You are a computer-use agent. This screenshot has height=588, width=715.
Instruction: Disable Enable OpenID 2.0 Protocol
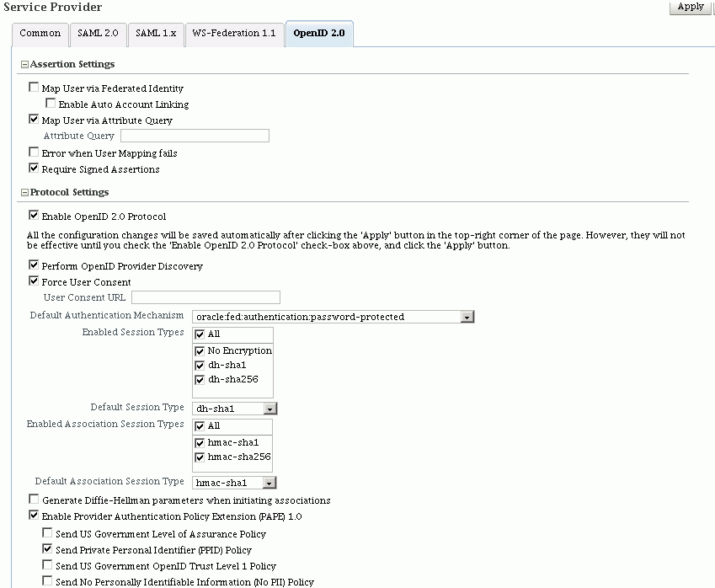(x=34, y=215)
